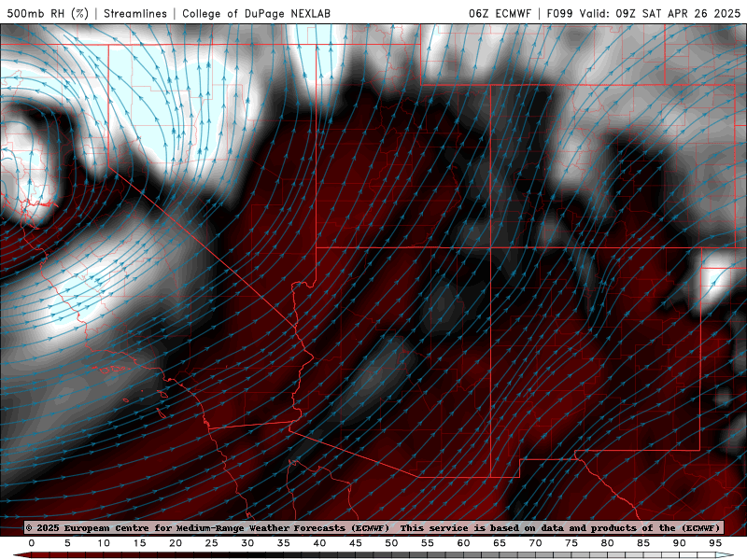The height and width of the screenshot is (560, 747).
Task: Click the 75 value on the color scale
Action: click(571, 543)
